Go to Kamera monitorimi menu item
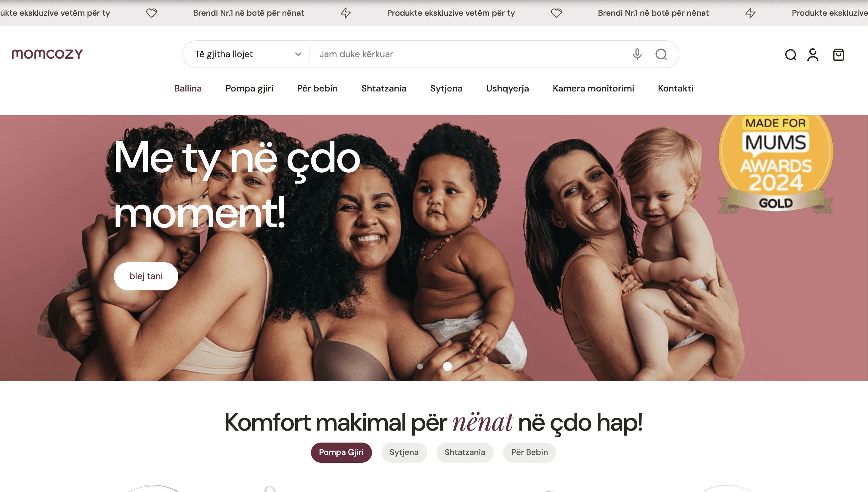 (593, 88)
